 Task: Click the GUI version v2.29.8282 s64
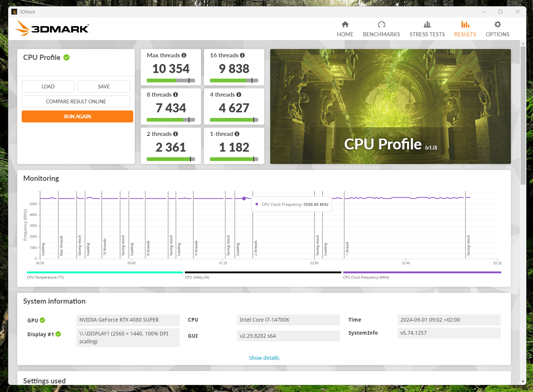point(288,336)
